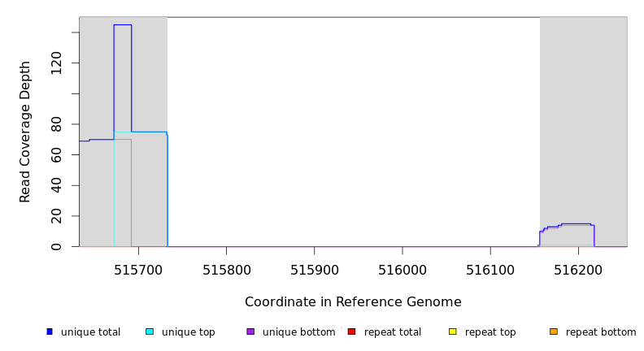Click the "Coordinate in Reference Genome" axis title
This screenshot has width=644, height=351.
pyautogui.click(x=353, y=302)
